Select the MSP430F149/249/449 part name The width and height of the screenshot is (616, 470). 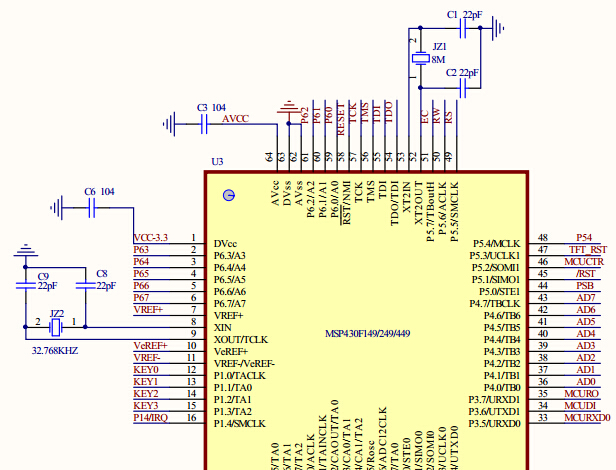click(x=368, y=334)
